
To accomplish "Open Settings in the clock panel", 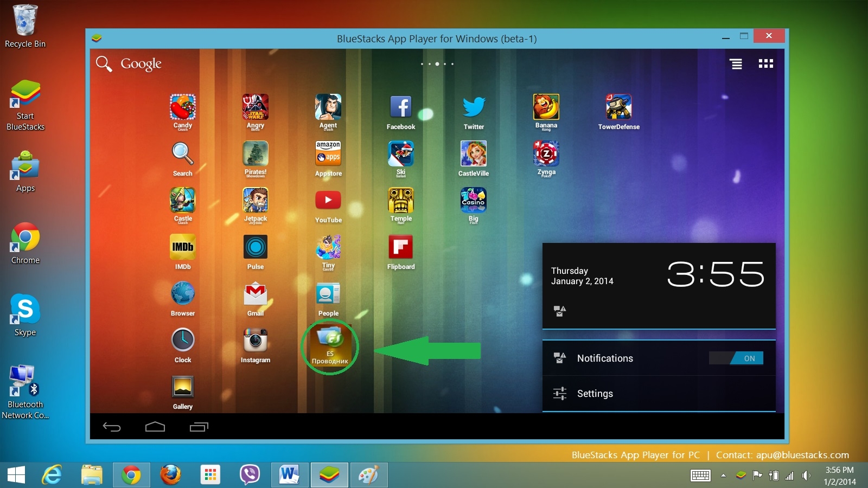I will coord(659,394).
